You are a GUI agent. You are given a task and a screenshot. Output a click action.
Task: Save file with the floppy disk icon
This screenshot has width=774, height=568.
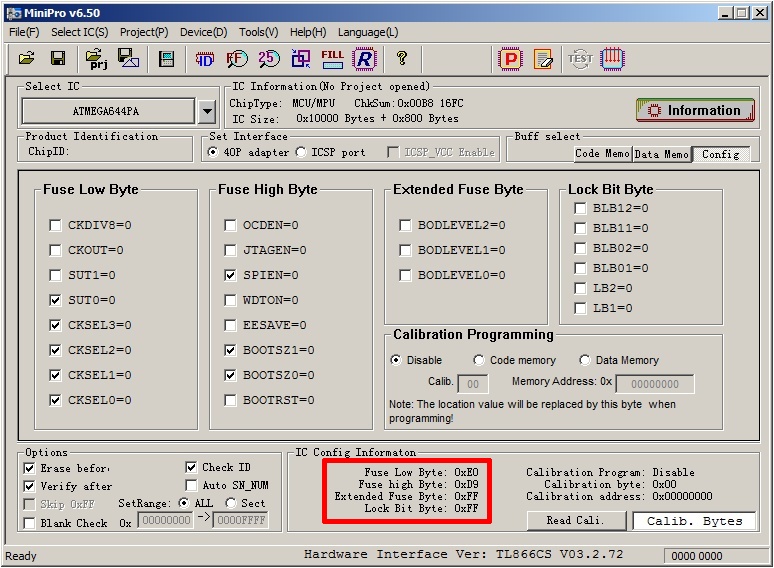coord(58,59)
